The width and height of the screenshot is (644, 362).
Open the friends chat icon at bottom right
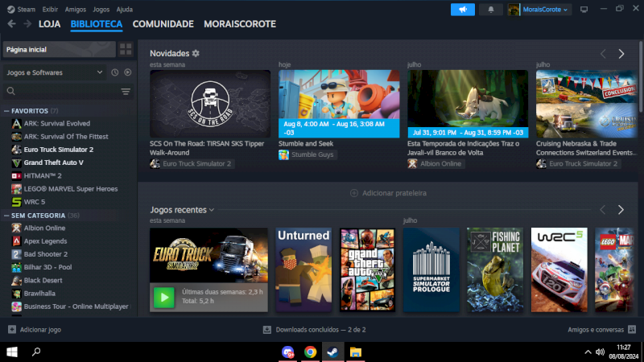pos(632,330)
